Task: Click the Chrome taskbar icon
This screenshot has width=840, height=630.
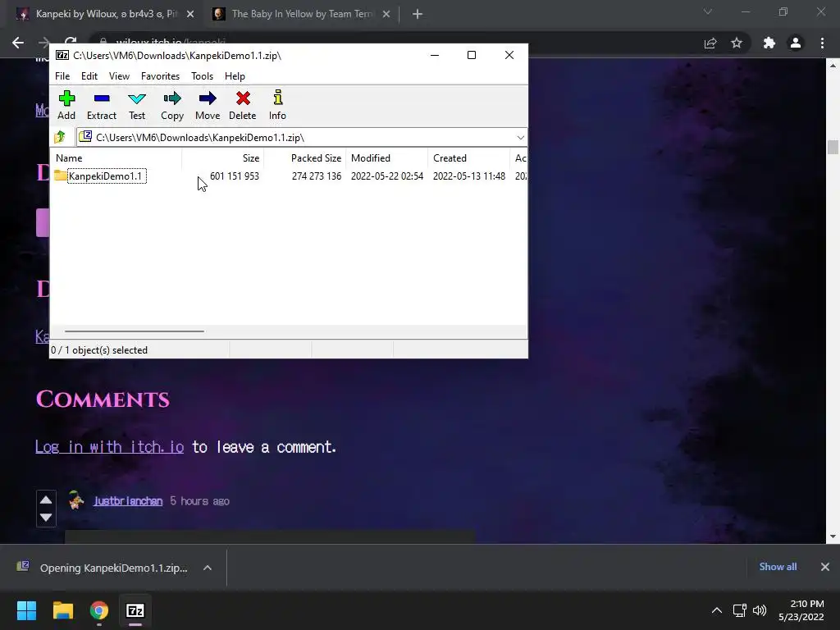Action: pyautogui.click(x=99, y=610)
